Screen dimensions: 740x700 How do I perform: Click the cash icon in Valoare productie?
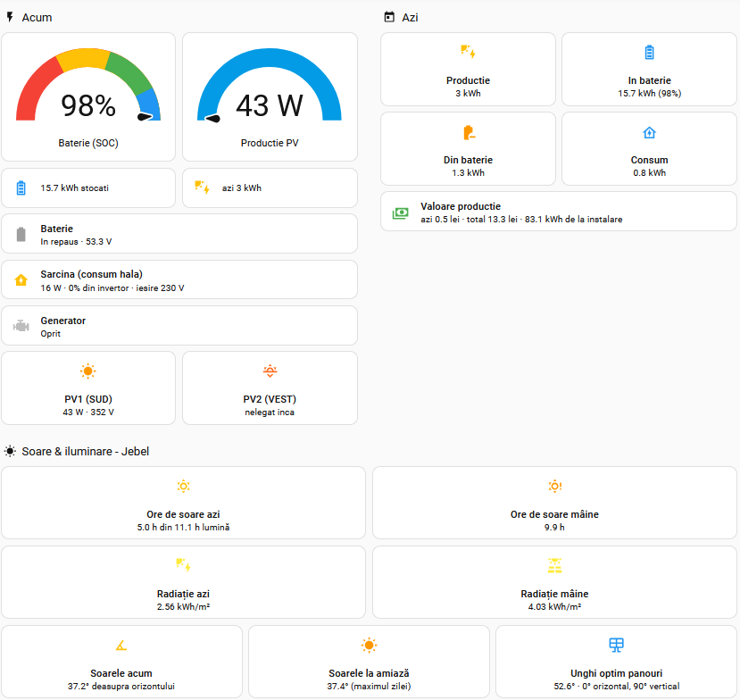coord(401,213)
